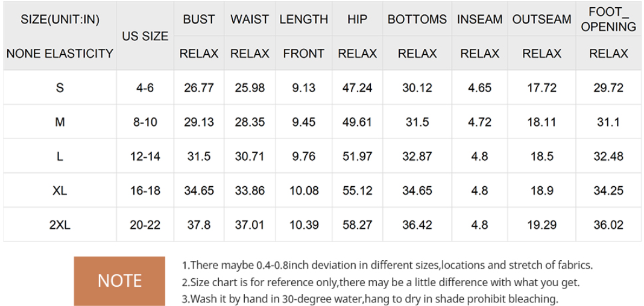Click the WAIST column header
Viewport: 644px width, 306px height.
250,19
